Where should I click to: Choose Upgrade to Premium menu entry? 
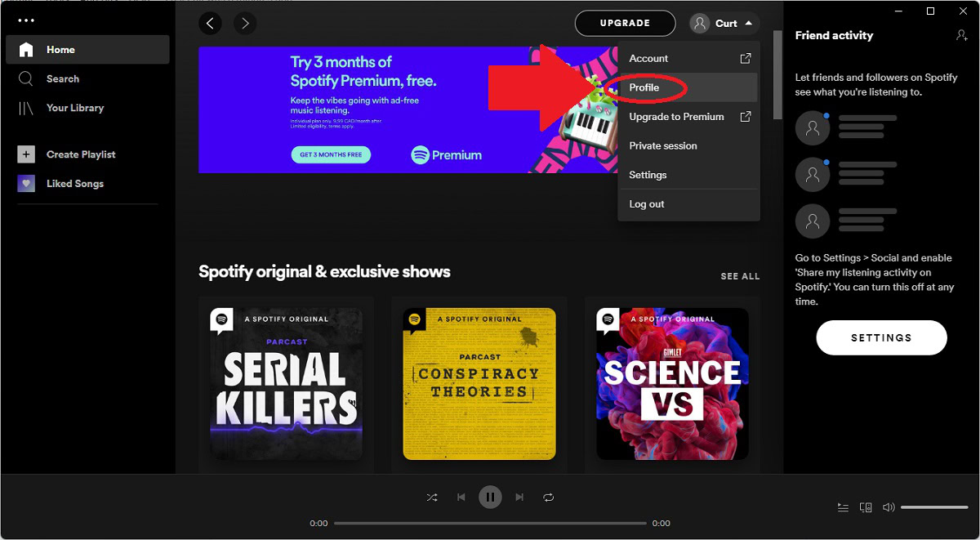pyautogui.click(x=689, y=117)
